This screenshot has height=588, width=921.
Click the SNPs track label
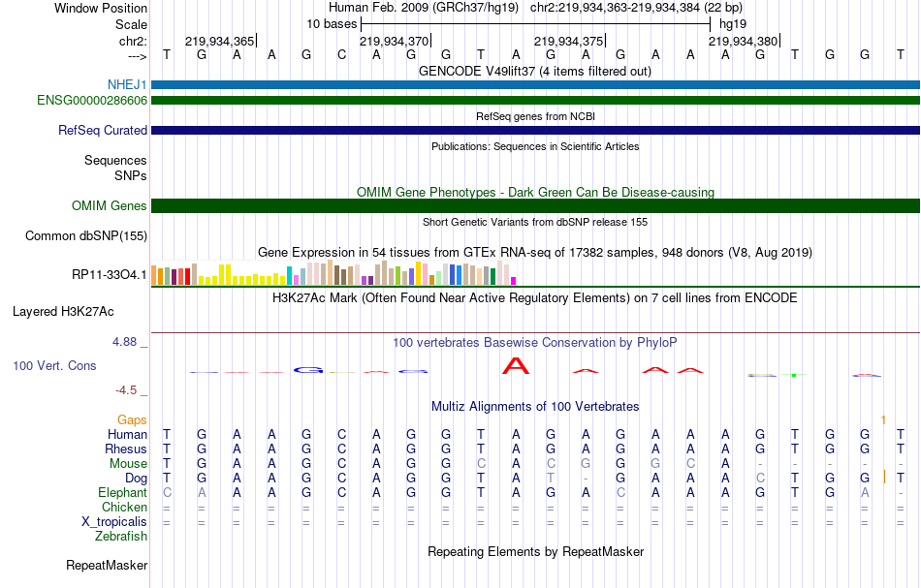[x=131, y=175]
